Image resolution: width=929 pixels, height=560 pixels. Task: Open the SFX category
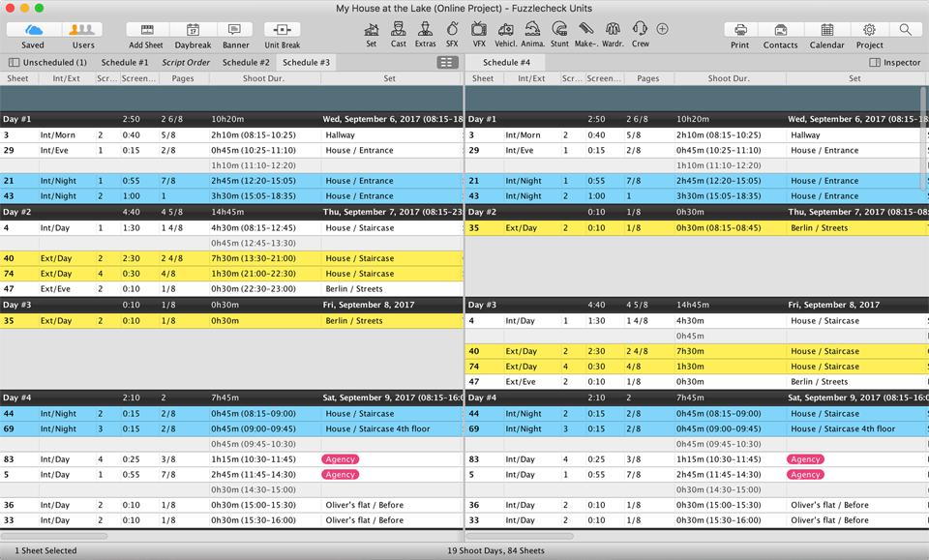click(452, 29)
